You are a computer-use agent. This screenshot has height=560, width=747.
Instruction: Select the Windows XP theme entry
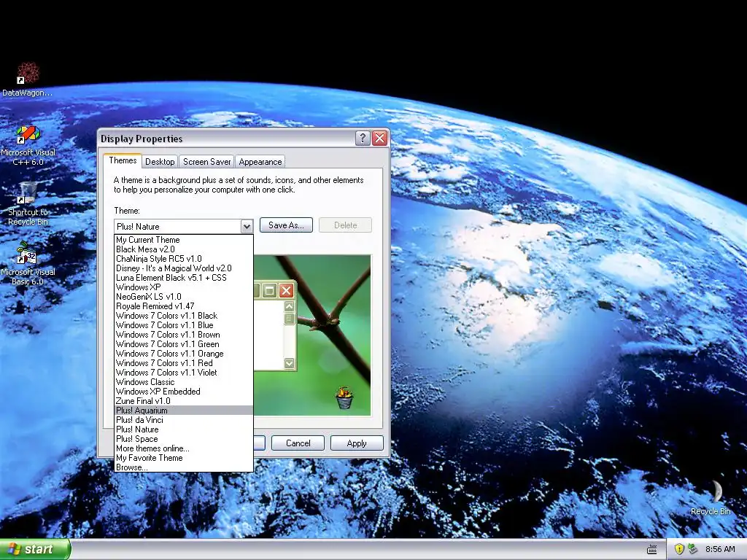point(184,287)
